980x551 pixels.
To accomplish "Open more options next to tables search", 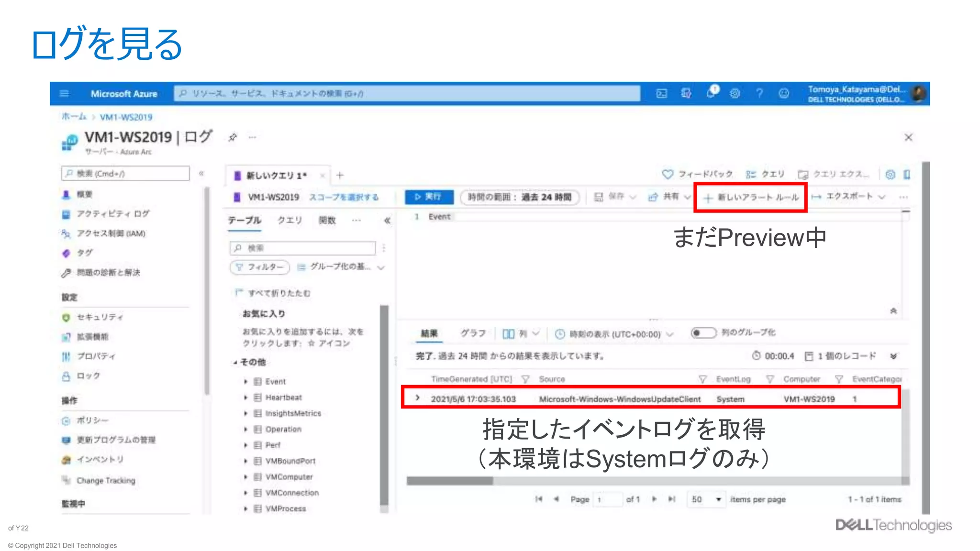I will (384, 248).
